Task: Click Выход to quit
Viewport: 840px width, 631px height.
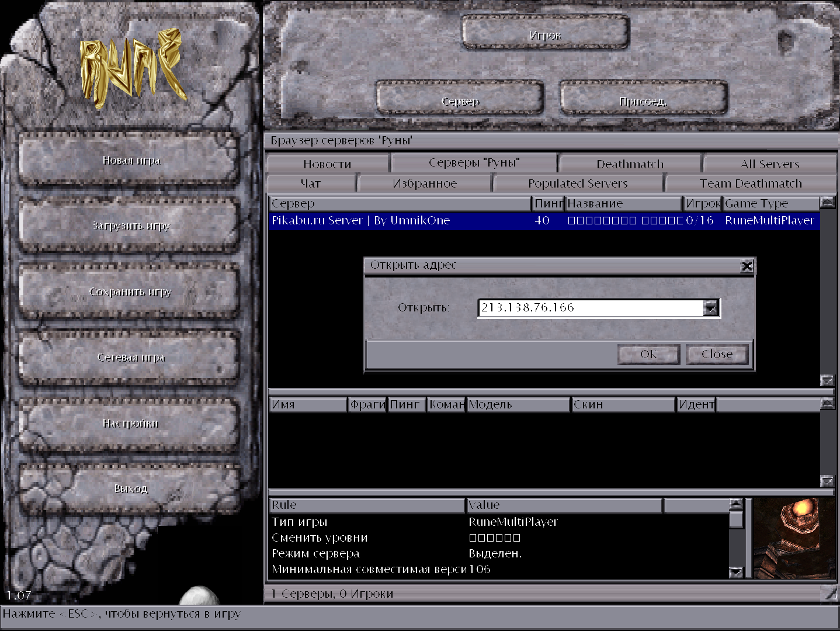Action: [130, 488]
